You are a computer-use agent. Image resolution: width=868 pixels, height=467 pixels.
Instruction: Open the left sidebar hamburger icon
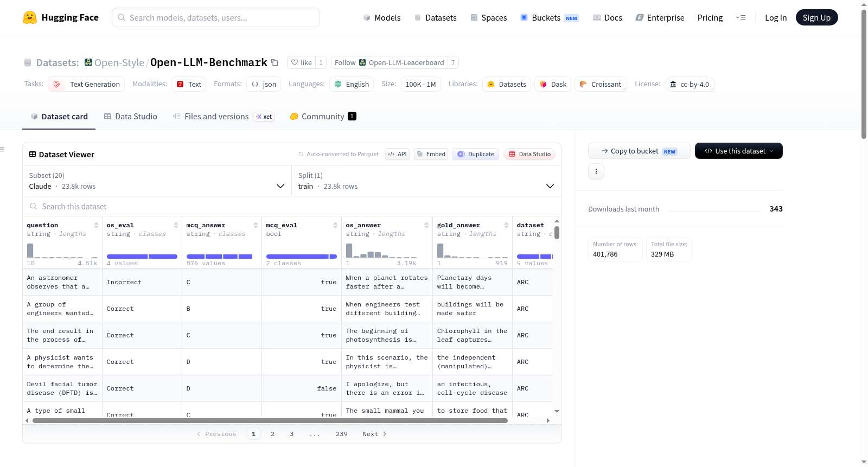[2, 149]
